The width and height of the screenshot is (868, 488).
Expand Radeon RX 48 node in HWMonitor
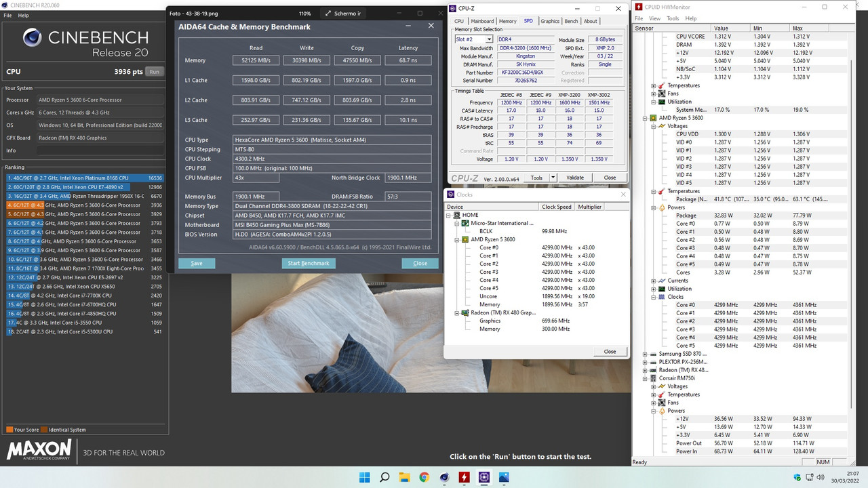pos(645,370)
